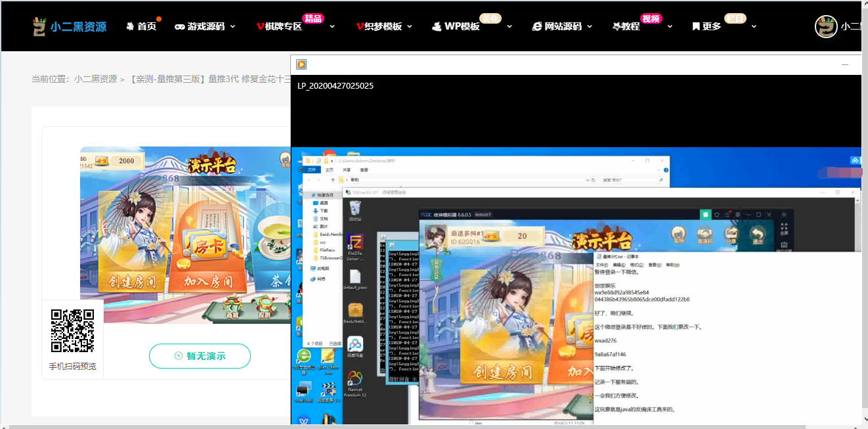Select FileRecv in the File Explorer tree
The image size is (868, 429).
click(x=324, y=250)
